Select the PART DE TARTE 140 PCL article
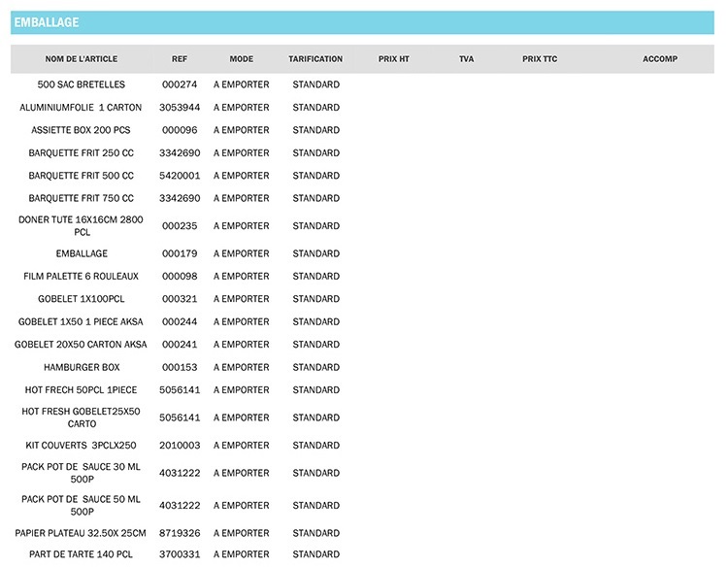The height and width of the screenshot is (567, 728). point(81,554)
